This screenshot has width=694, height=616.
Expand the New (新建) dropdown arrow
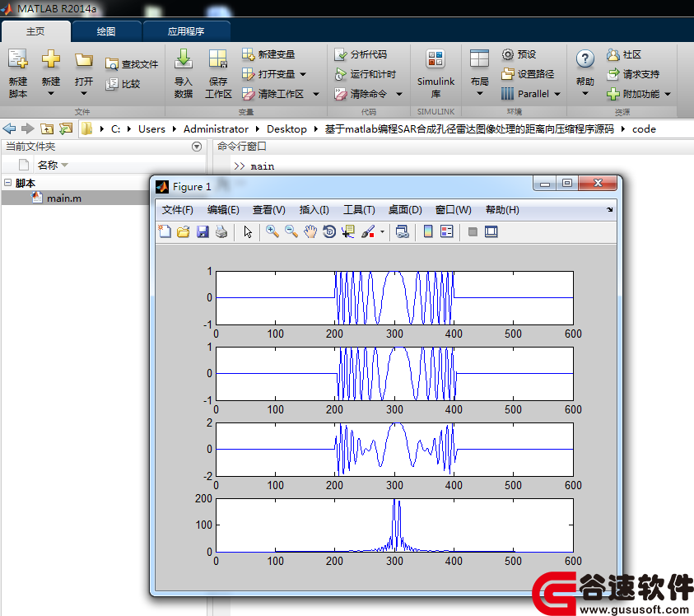pos(51,93)
